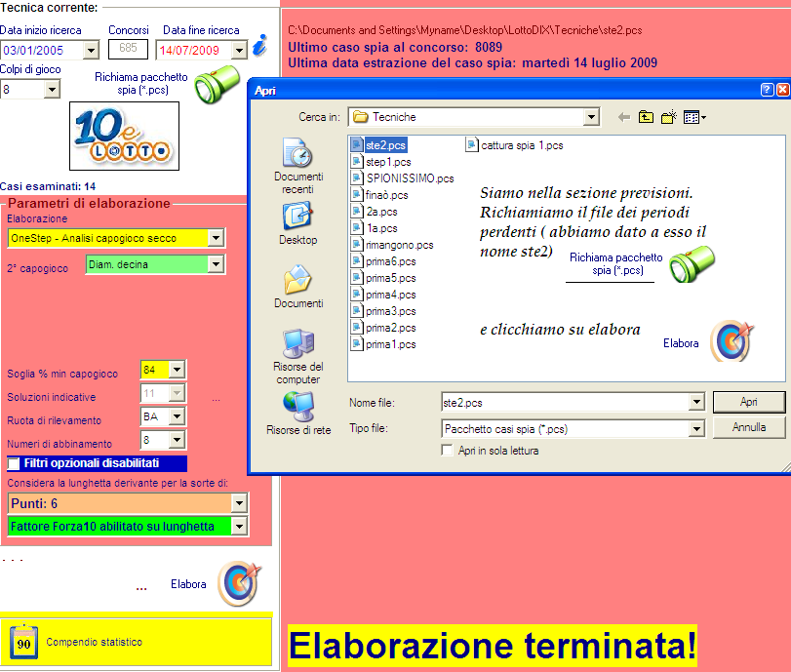Click the blue info icon

click(259, 46)
